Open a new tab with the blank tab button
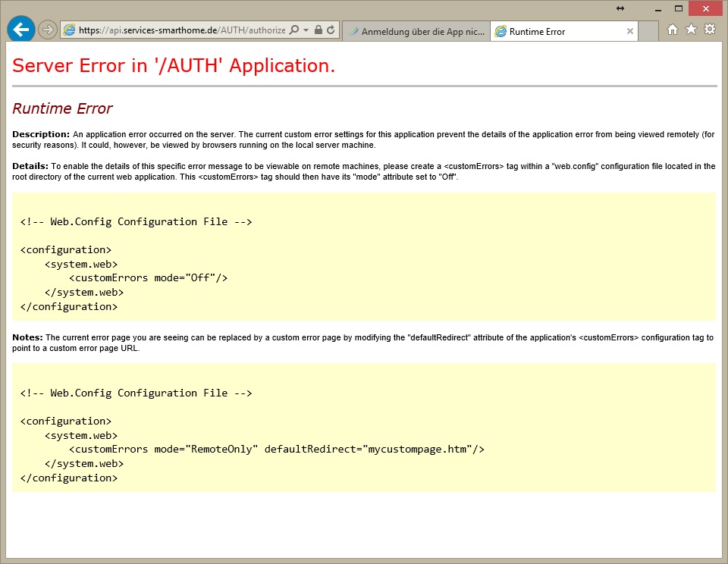The height and width of the screenshot is (564, 728). pyautogui.click(x=648, y=31)
